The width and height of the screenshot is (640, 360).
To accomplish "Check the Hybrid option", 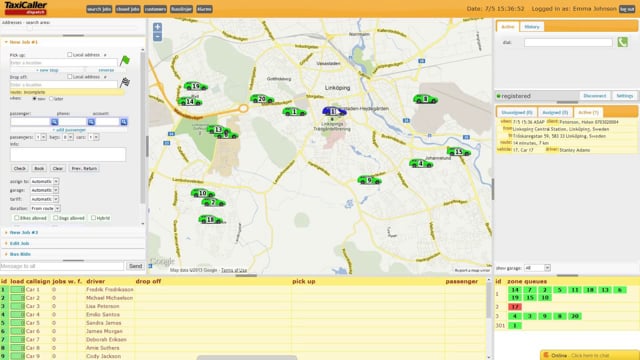I will tap(93, 218).
